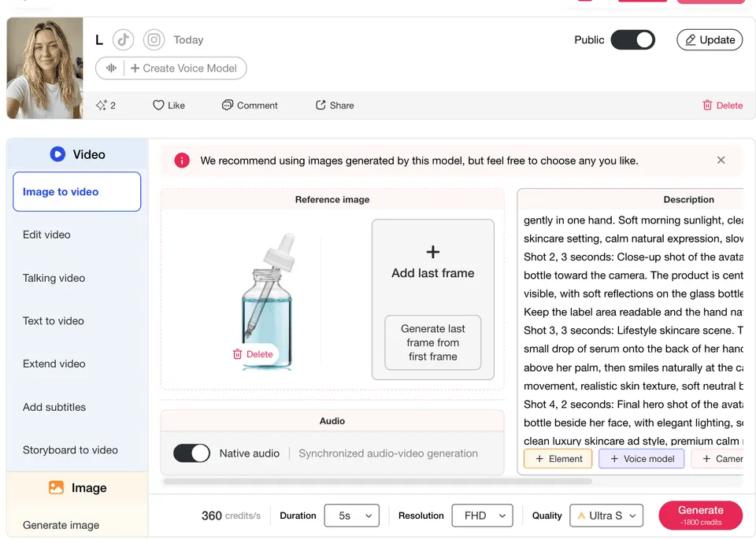This screenshot has height=540, width=756.
Task: Click the 'Today' date label
Action: (x=188, y=39)
